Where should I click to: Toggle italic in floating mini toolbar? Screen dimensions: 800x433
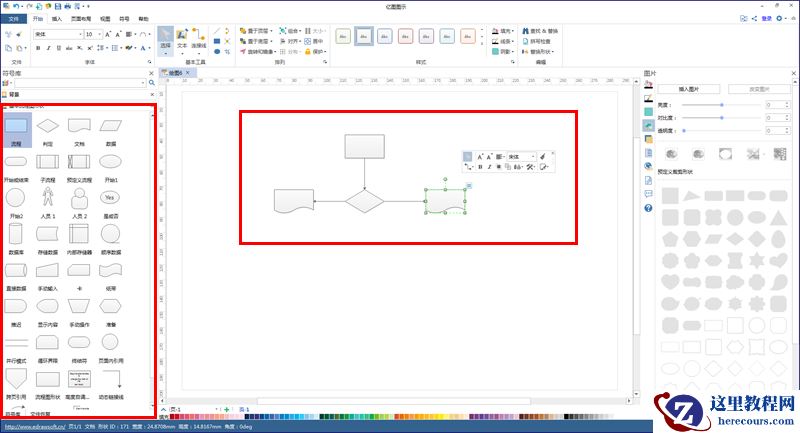489,167
